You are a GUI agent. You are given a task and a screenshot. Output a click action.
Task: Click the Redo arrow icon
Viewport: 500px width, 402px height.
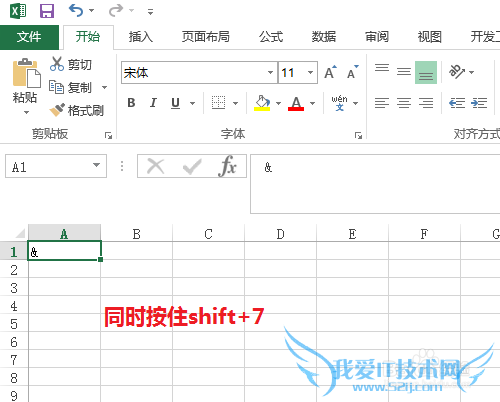point(116,11)
